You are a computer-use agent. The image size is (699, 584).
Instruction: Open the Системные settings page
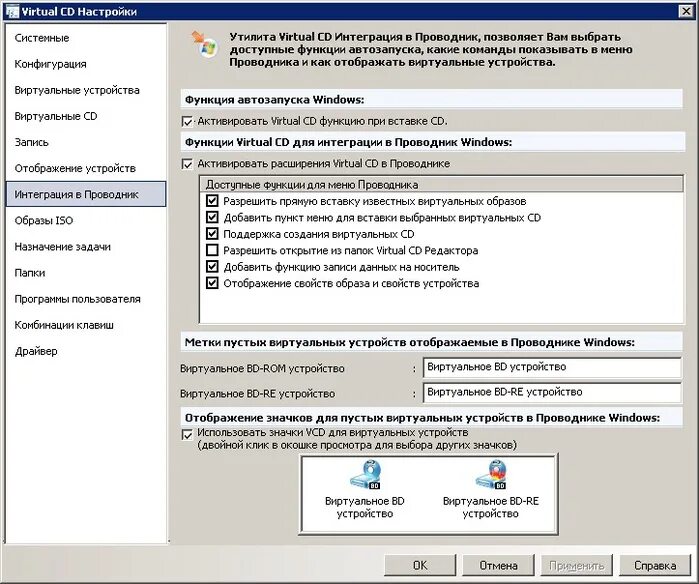coord(86,38)
